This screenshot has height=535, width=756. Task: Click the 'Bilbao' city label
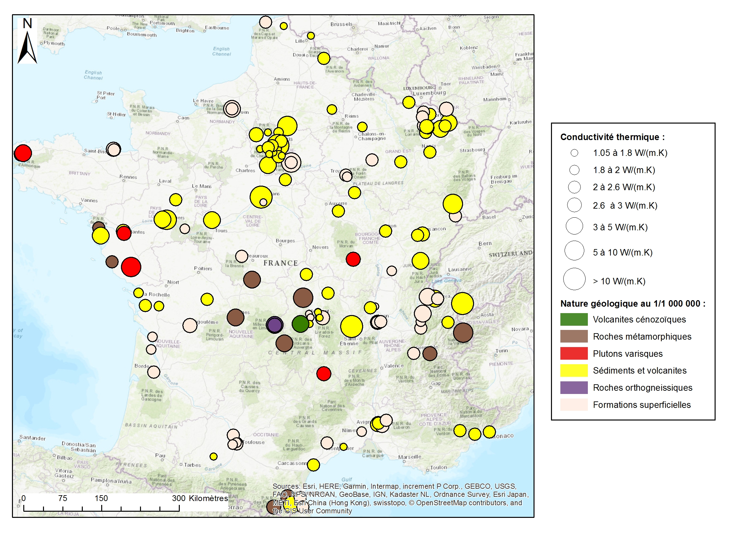[x=65, y=458]
